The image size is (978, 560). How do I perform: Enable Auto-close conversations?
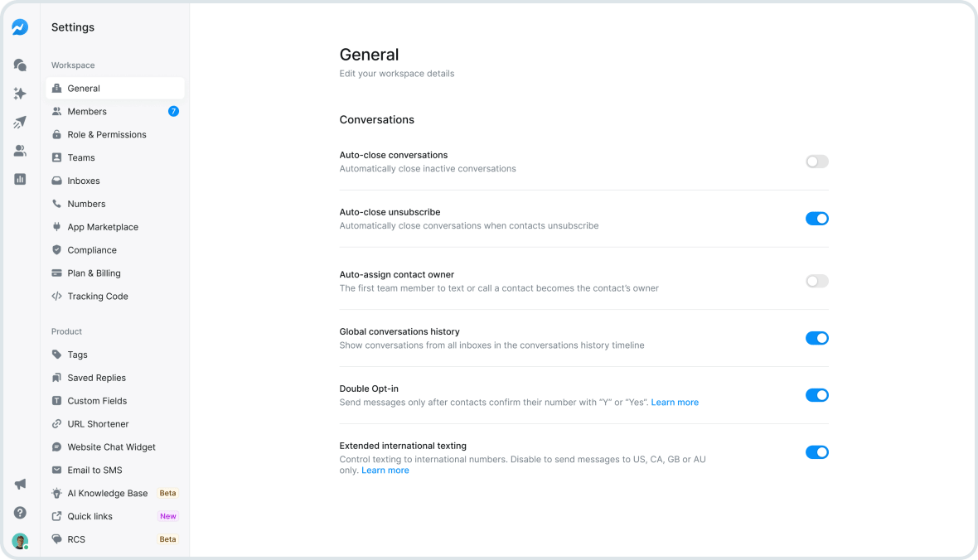[816, 162]
